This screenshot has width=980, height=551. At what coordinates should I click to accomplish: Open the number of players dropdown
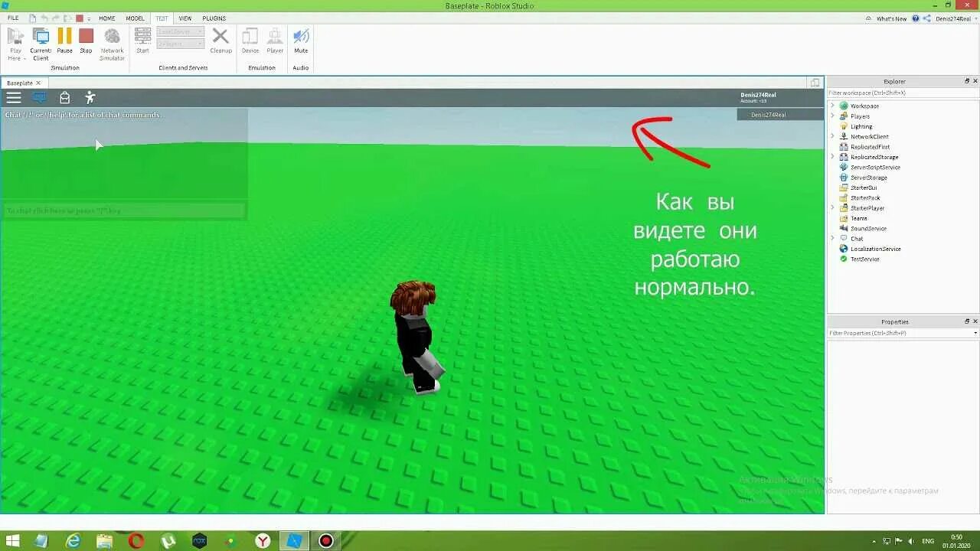(181, 44)
